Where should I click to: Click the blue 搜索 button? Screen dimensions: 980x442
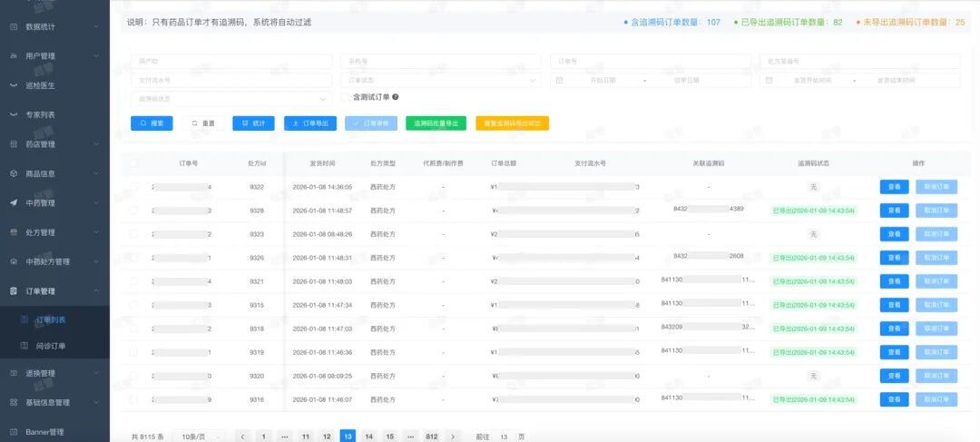click(x=152, y=123)
